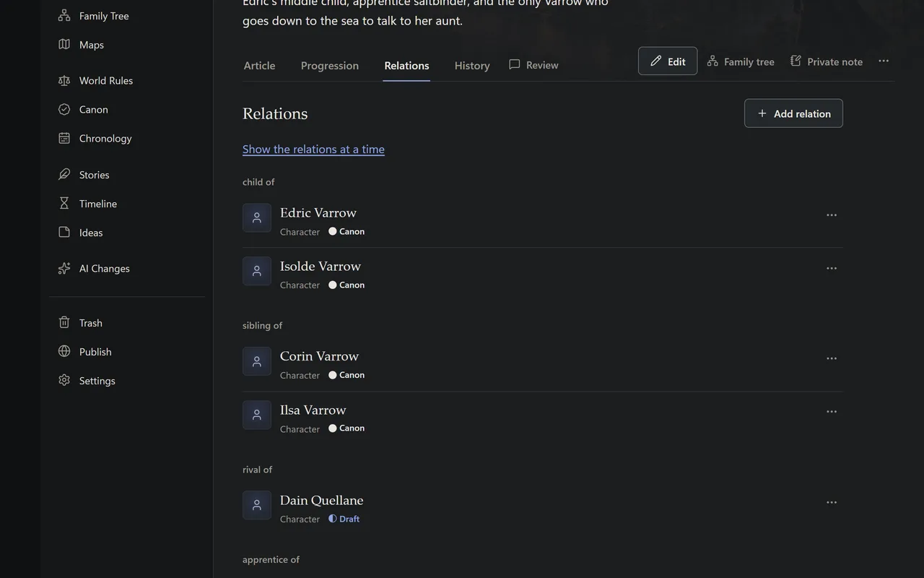This screenshot has width=924, height=578.
Task: Click the Private note button
Action: (x=827, y=61)
